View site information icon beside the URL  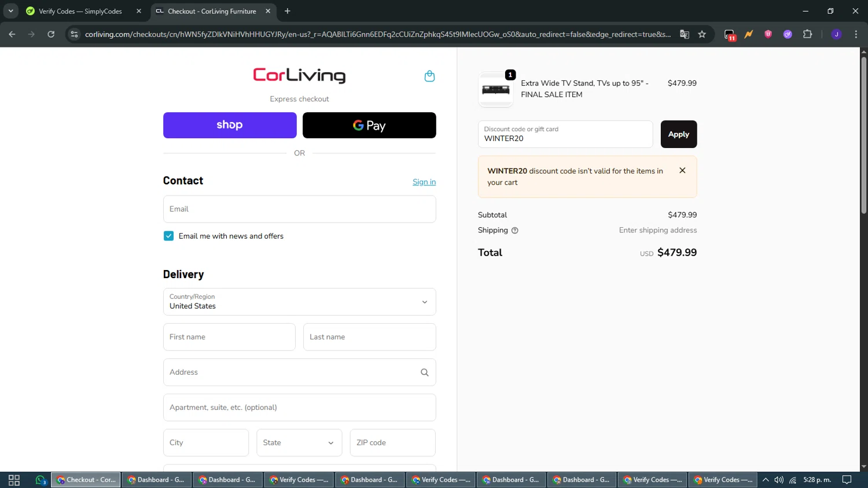pos(74,34)
